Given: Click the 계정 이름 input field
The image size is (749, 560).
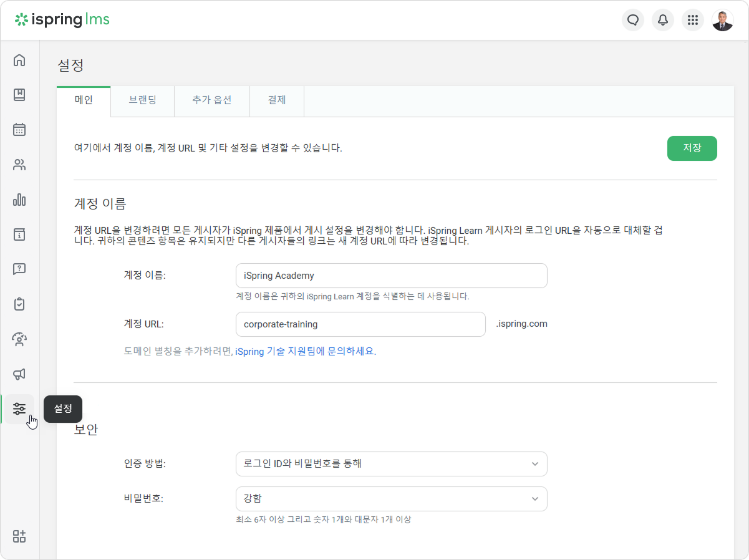Looking at the screenshot, I should tap(392, 276).
